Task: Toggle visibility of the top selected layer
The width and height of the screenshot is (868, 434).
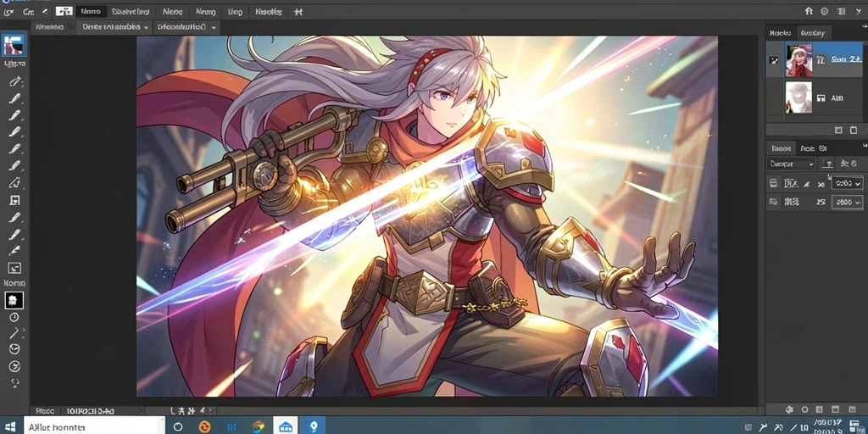Action: pyautogui.click(x=773, y=58)
